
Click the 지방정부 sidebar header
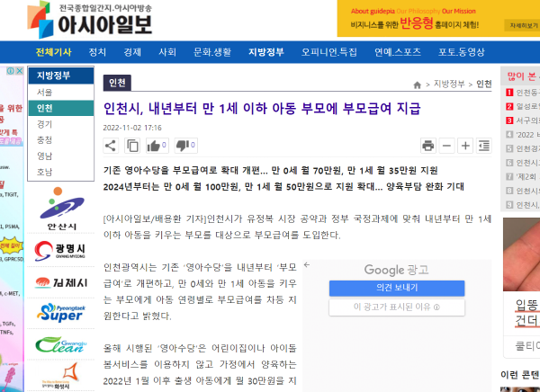click(61, 76)
